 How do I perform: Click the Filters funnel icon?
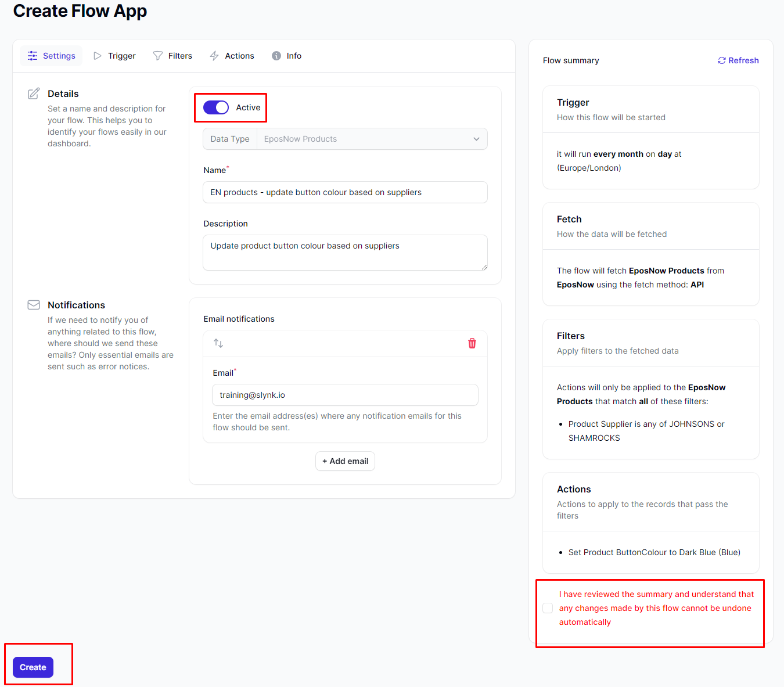(x=158, y=56)
